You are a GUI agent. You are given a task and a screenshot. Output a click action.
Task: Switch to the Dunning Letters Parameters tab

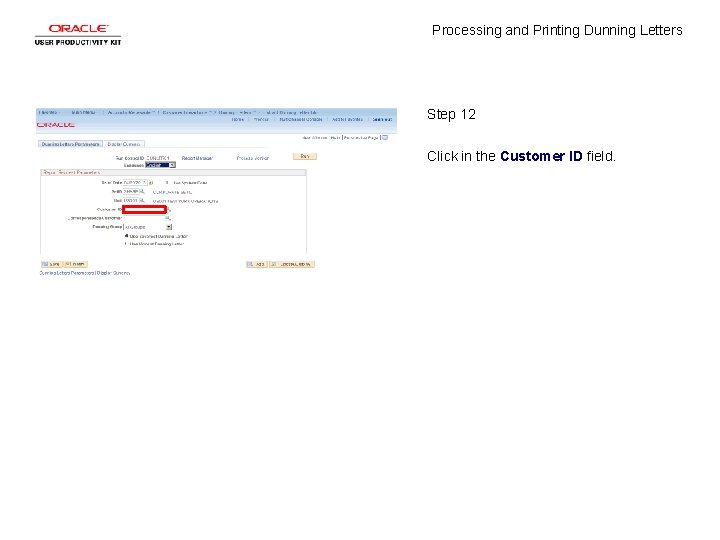(70, 144)
